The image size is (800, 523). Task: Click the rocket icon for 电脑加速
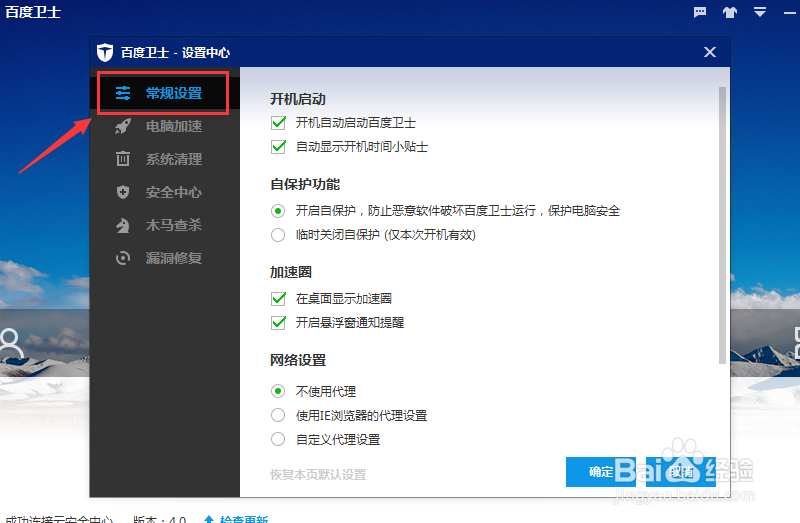[123, 126]
